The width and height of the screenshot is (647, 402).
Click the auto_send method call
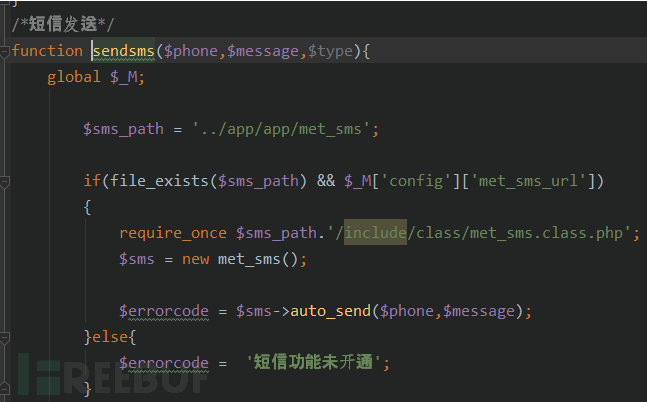(x=331, y=311)
